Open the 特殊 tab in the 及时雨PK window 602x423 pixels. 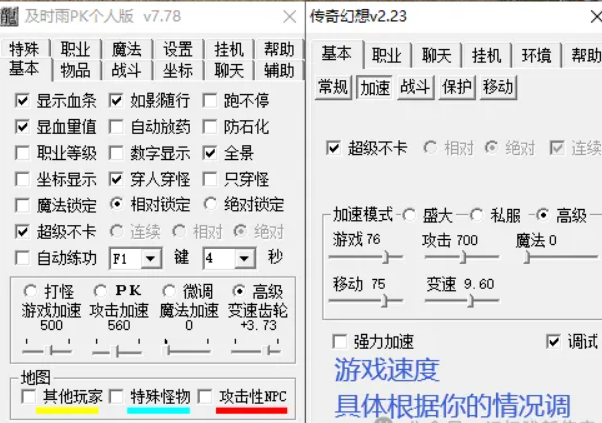click(25, 50)
